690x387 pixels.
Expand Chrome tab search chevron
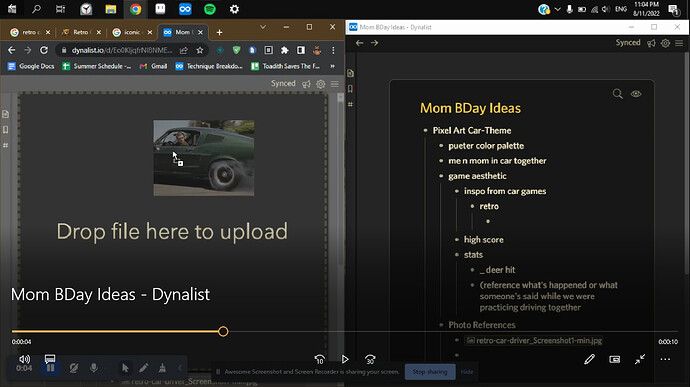[263, 27]
